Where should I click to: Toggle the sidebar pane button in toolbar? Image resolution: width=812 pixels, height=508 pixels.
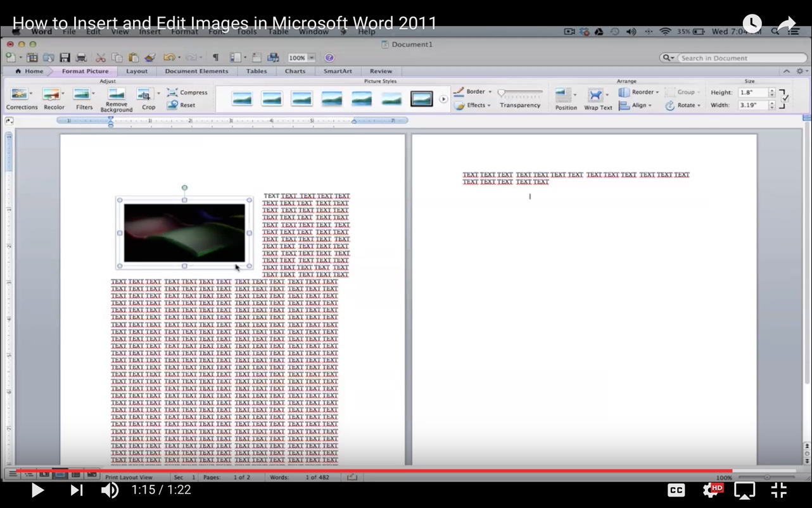point(235,58)
